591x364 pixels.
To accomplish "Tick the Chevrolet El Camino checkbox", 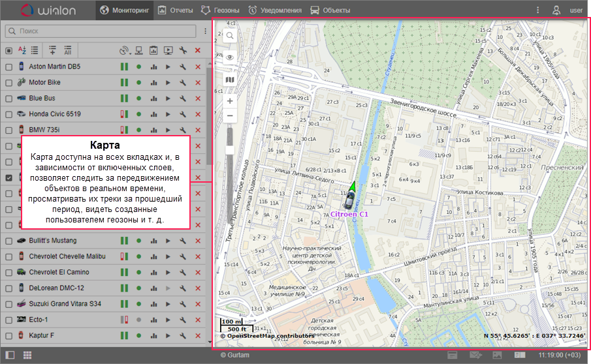I will tap(9, 272).
